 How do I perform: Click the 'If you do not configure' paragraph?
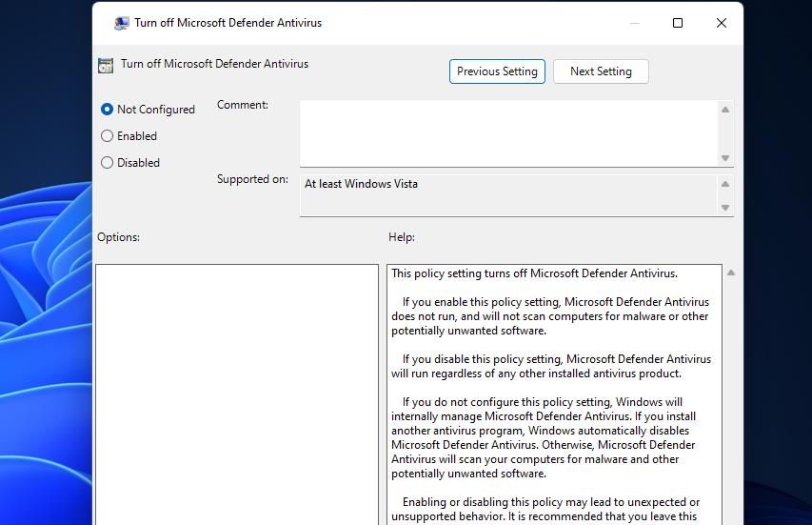(544, 438)
